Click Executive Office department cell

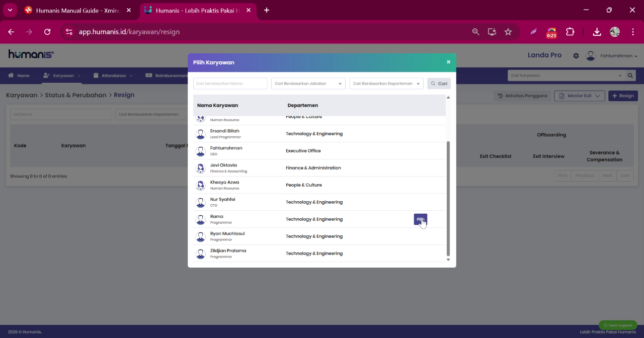[x=303, y=151]
